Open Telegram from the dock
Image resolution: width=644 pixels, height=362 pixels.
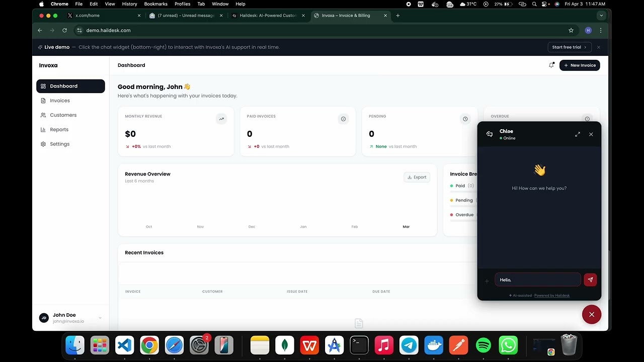(409, 345)
